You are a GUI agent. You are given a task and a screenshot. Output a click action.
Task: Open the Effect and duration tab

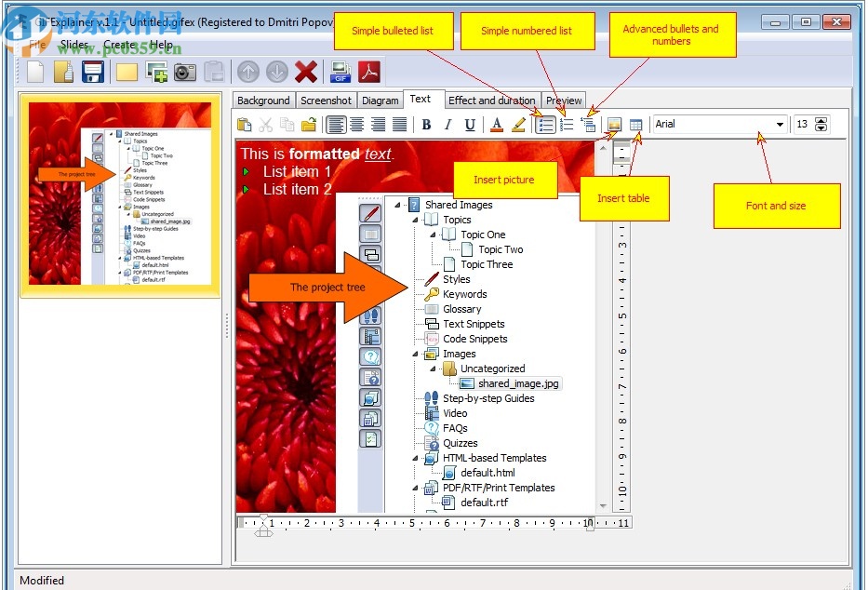click(x=491, y=101)
